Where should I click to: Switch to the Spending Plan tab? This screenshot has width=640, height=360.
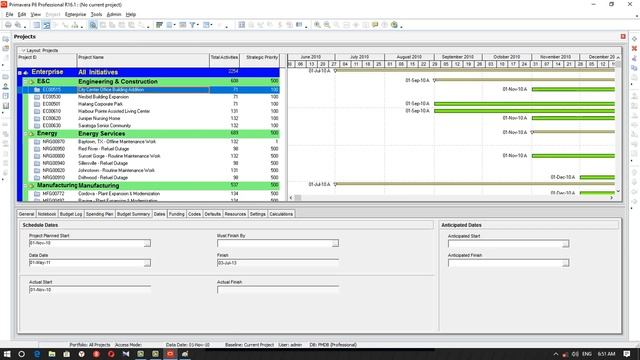[x=100, y=214]
